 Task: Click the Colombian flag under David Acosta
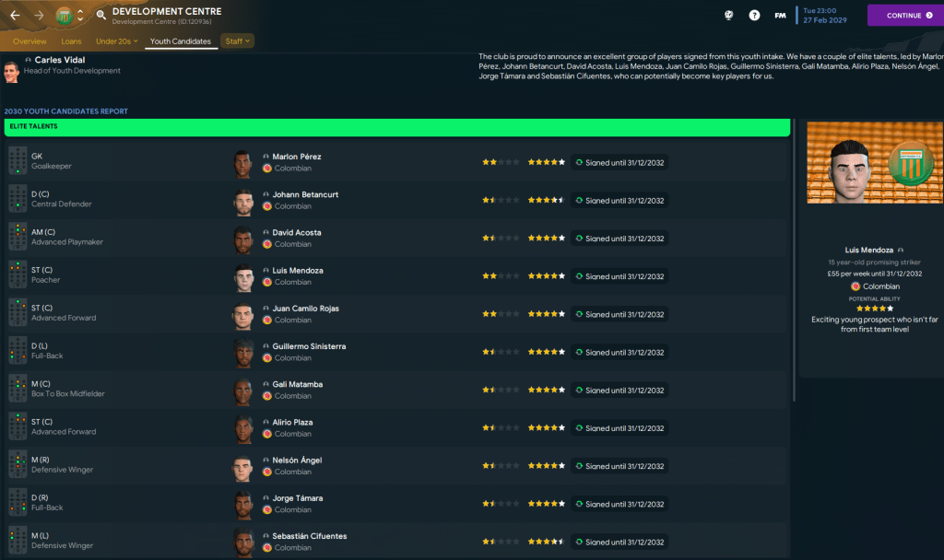tap(267, 244)
